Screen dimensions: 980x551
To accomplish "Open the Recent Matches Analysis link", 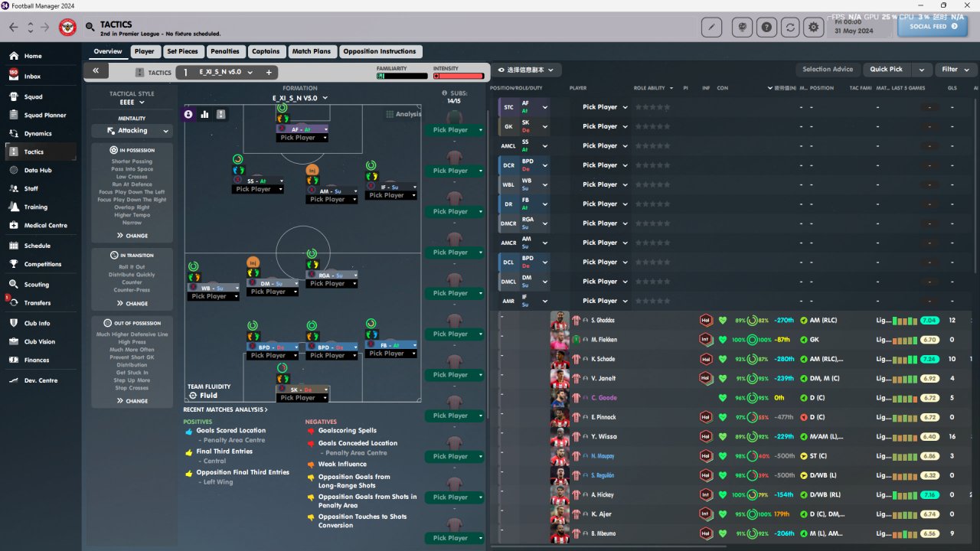I will [x=225, y=410].
